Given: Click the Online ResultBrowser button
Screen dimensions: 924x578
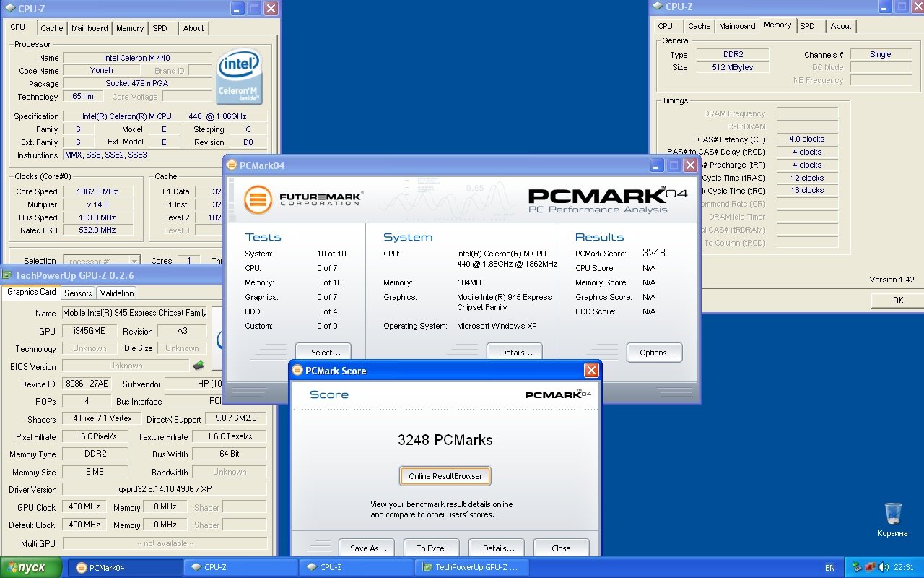Looking at the screenshot, I should point(445,476).
